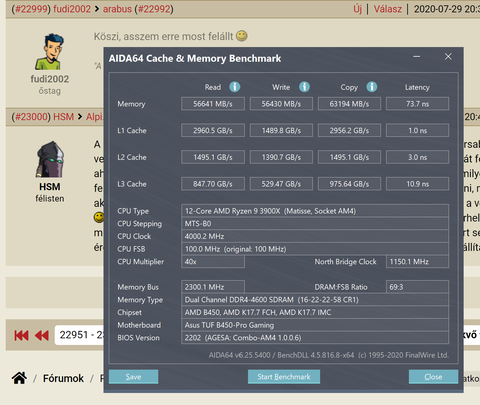Open fudi2002's avatar image

pyautogui.click(x=50, y=51)
